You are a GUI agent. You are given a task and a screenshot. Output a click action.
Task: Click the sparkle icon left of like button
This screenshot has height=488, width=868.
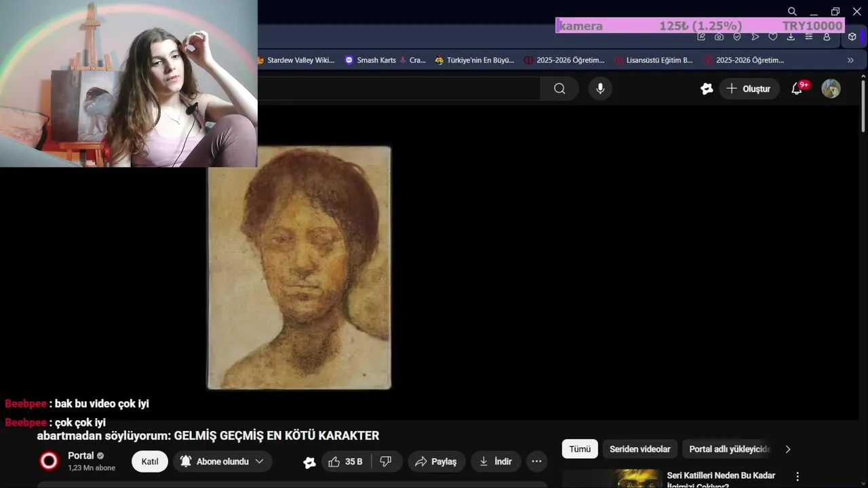tap(309, 462)
